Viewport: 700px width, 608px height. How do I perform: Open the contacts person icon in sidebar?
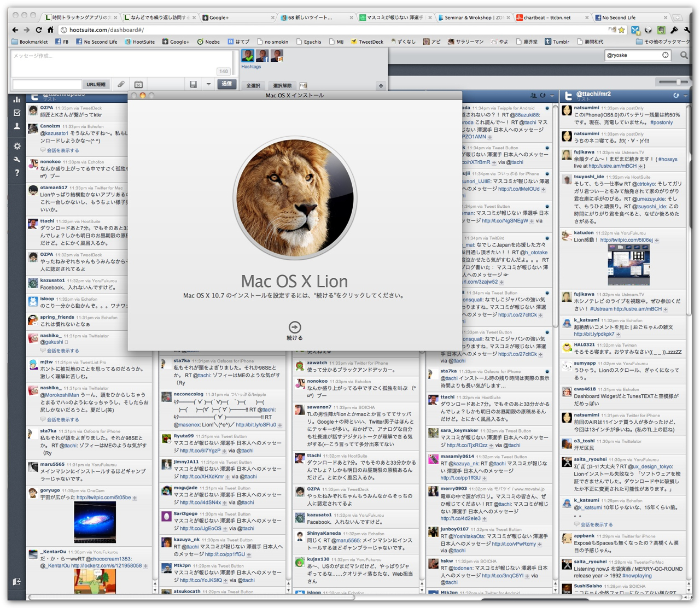[17, 126]
